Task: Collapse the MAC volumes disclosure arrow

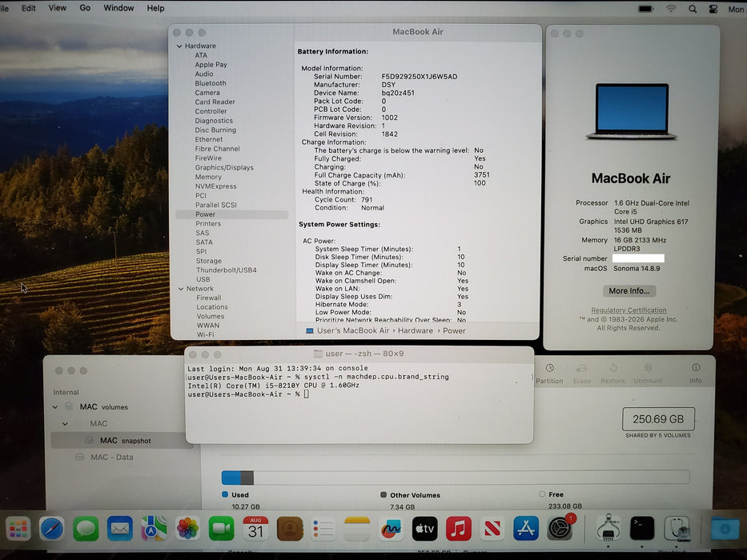Action: pos(55,407)
